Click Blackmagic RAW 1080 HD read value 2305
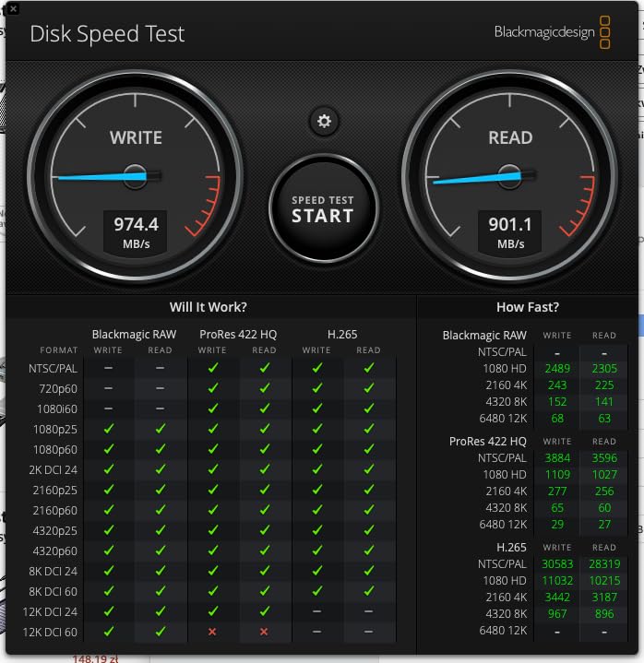 [x=604, y=369]
